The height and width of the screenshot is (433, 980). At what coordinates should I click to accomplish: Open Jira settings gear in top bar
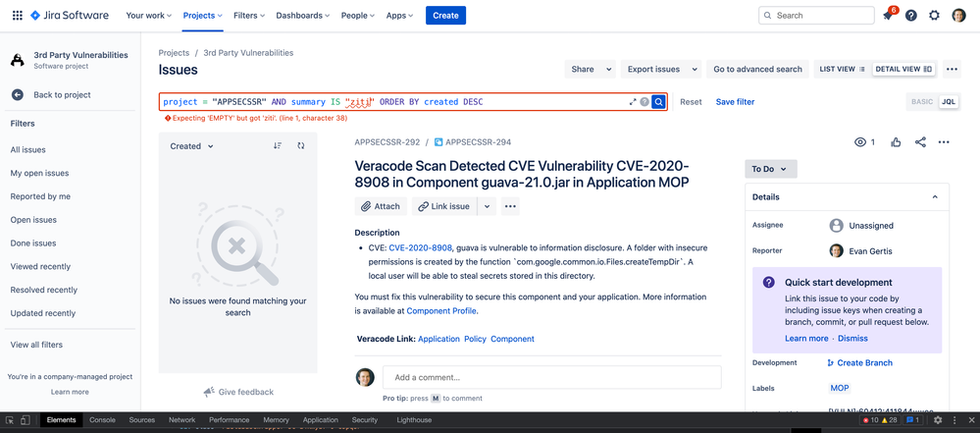934,16
